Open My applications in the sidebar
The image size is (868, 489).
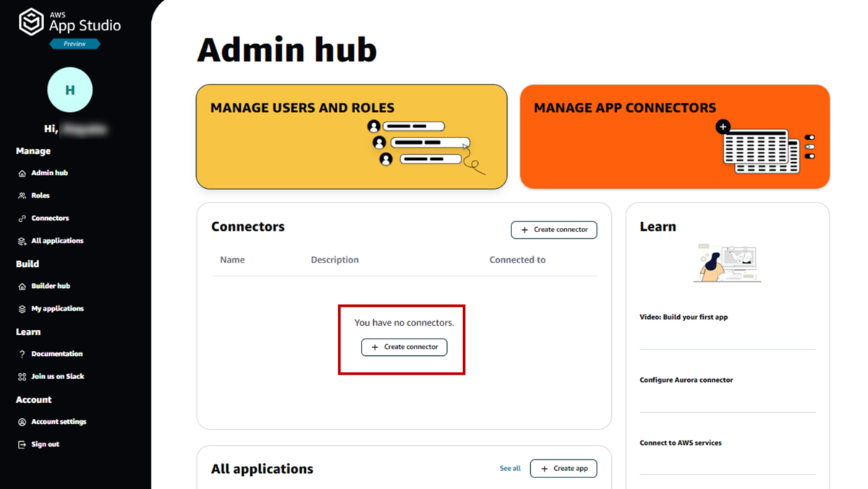pyautogui.click(x=57, y=309)
